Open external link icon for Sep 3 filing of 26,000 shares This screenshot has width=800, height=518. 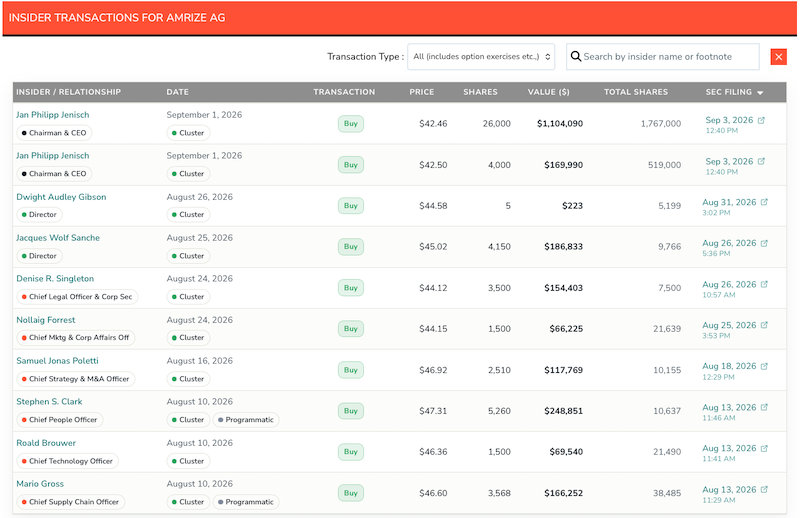point(761,120)
